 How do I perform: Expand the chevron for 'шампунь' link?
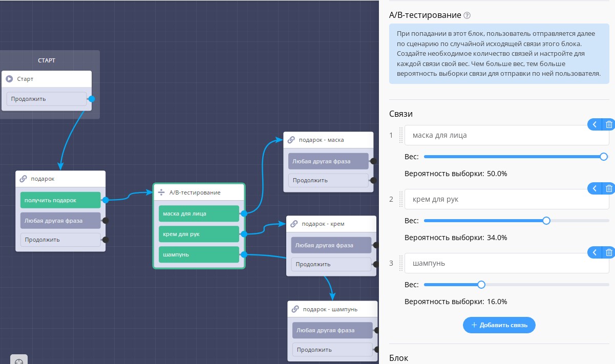595,252
